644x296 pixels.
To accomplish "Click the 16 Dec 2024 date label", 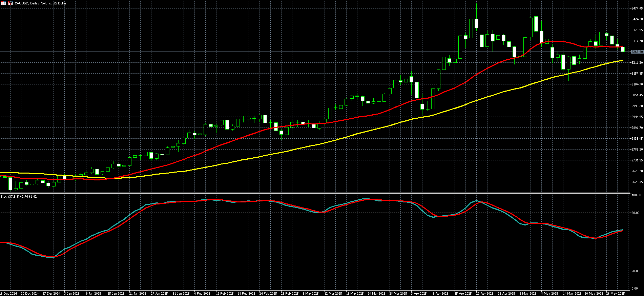I will point(8,294).
